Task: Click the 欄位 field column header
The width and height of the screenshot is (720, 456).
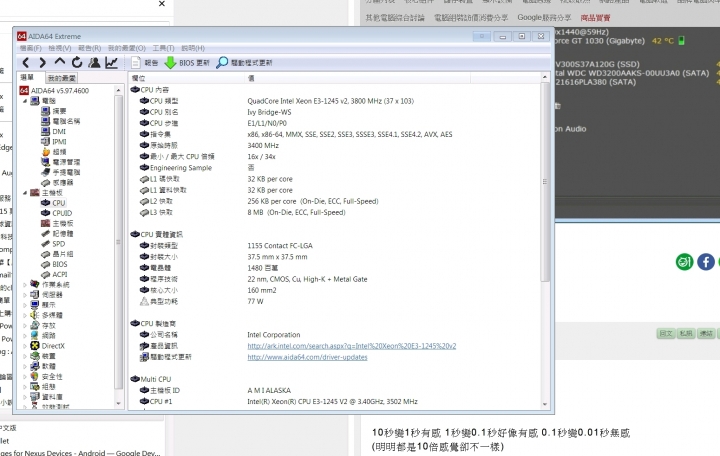Action: (x=186, y=78)
